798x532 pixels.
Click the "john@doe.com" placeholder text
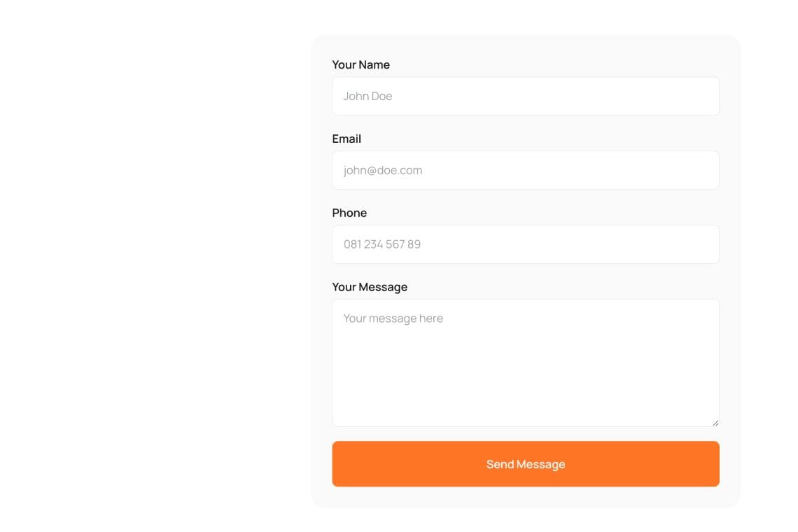point(383,170)
